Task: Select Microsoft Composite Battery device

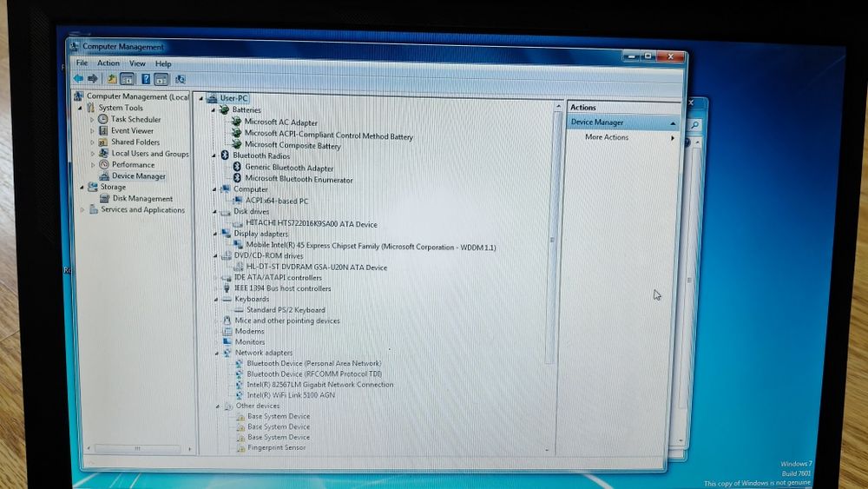Action: click(x=293, y=145)
